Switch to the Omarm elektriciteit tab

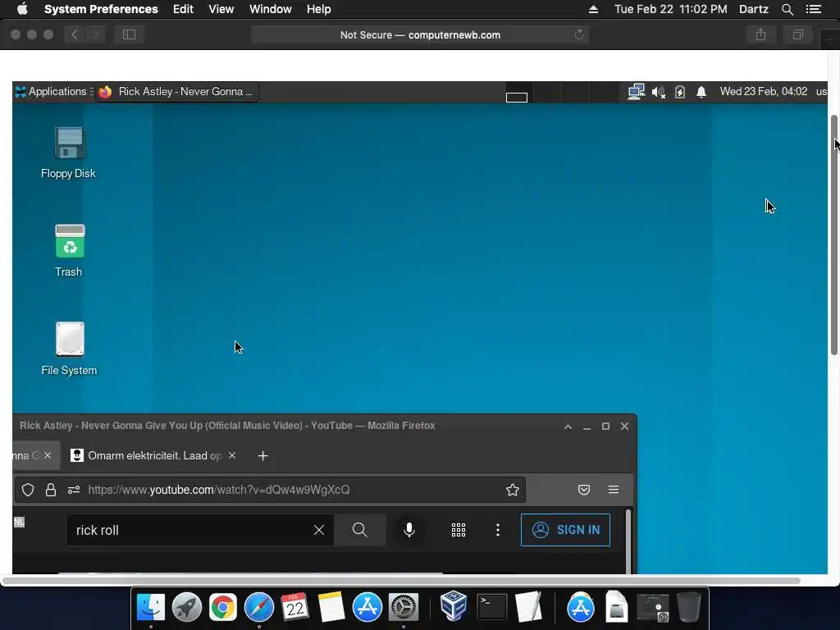coord(154,455)
